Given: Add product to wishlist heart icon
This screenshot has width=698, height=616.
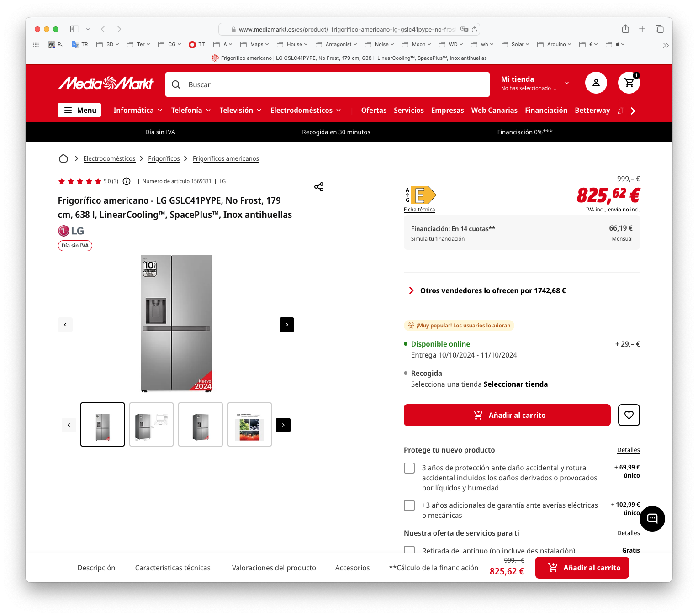Looking at the screenshot, I should point(629,415).
